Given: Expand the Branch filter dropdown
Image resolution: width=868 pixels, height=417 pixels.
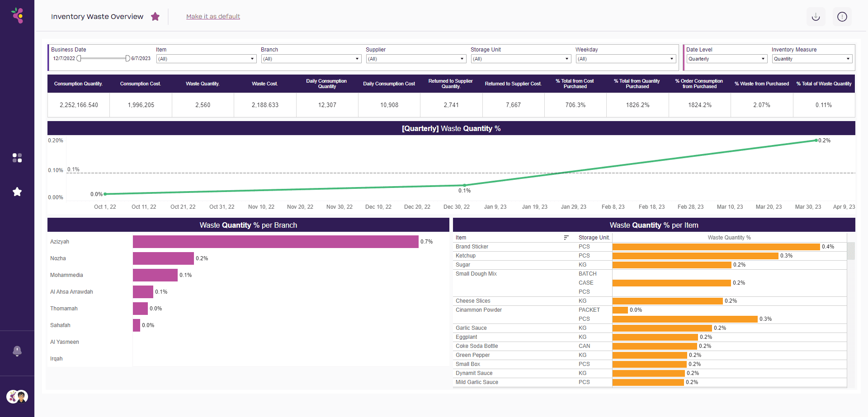Looking at the screenshot, I should [x=311, y=59].
